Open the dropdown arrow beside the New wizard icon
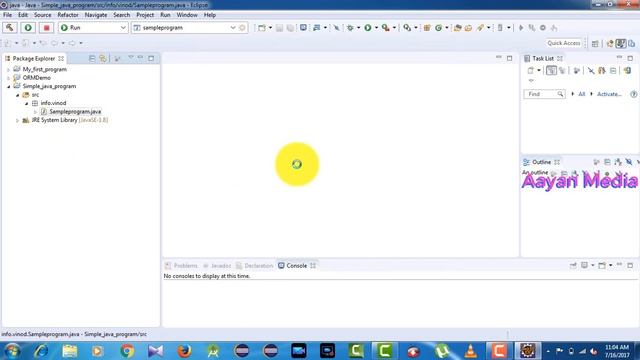 [270, 28]
